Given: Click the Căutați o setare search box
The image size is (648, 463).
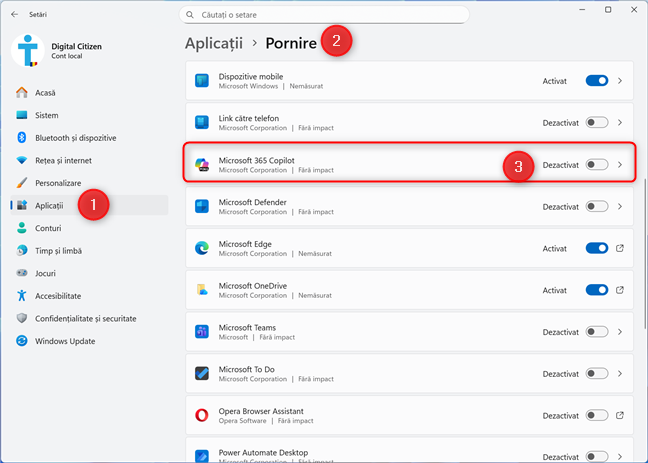Looking at the screenshot, I should tap(324, 15).
